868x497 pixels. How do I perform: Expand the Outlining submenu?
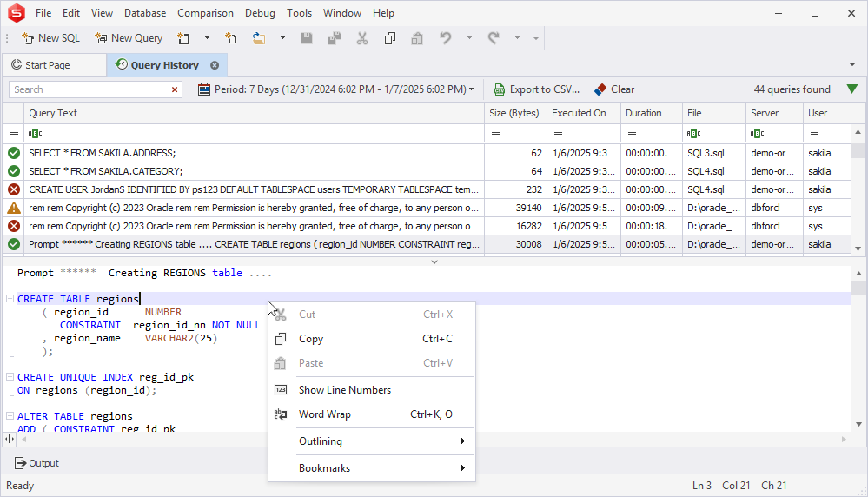pos(372,441)
